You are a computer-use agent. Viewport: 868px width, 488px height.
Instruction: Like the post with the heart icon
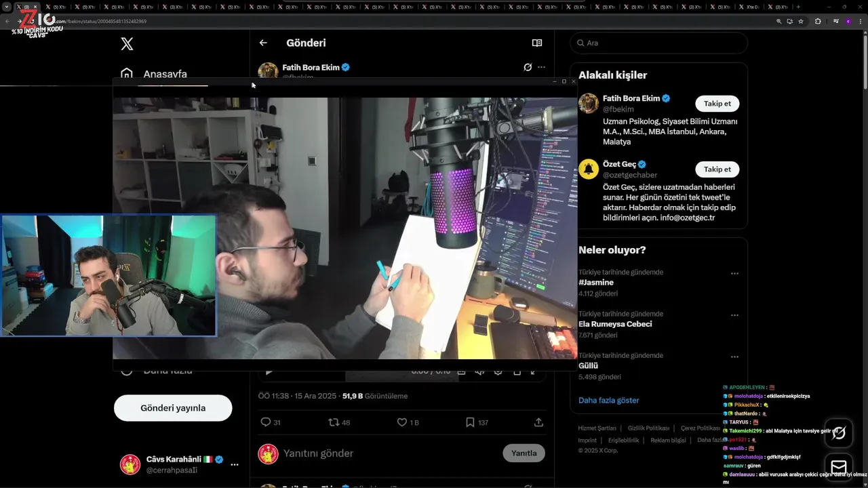point(401,422)
